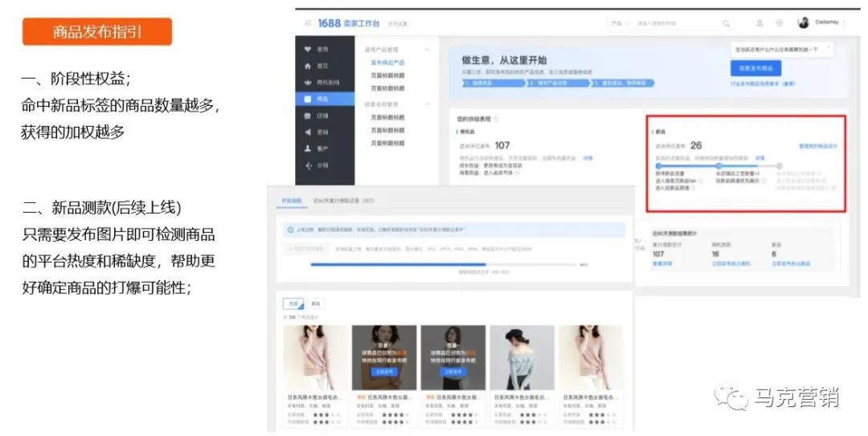This screenshot has width=868, height=436.
Task: Click the 1688 卖家工作台 logo
Action: coord(349,23)
